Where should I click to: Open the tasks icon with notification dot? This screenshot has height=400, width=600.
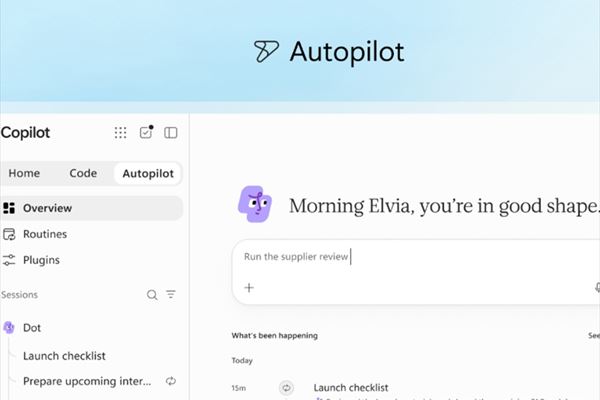click(x=146, y=132)
